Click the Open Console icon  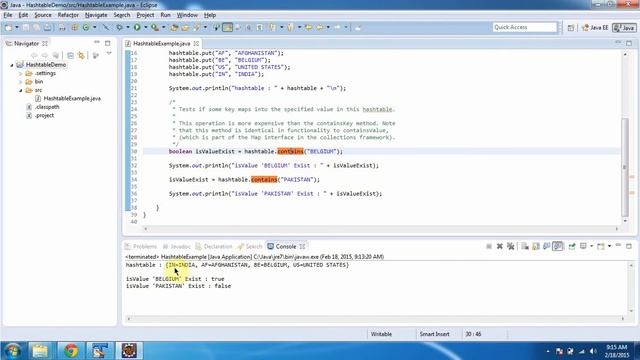600,246
